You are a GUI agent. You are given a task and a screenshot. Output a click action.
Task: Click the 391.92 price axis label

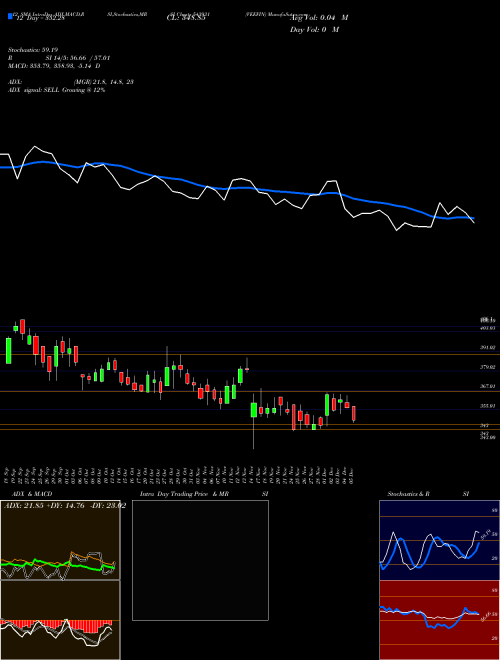pos(488,347)
